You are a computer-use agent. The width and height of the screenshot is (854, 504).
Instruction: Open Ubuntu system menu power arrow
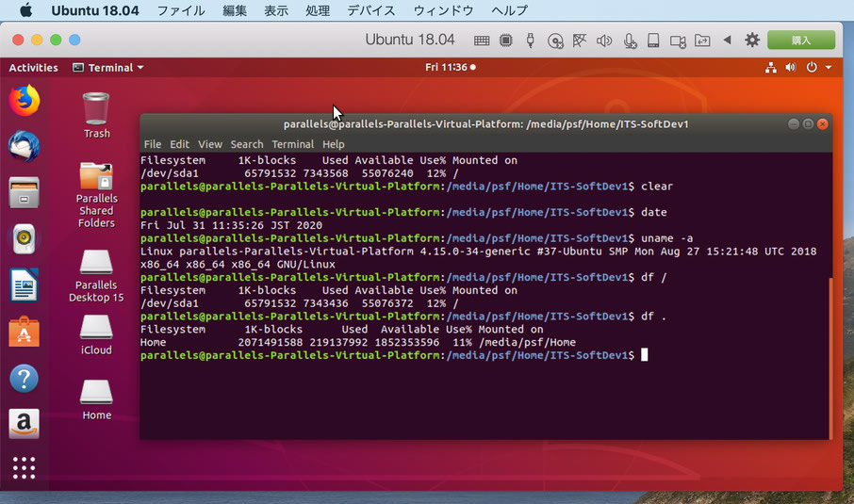coord(829,68)
